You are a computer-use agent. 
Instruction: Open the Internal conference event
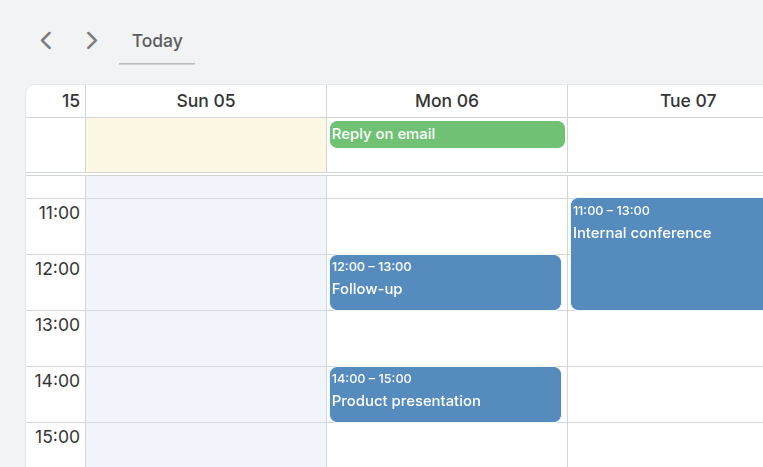coord(666,254)
